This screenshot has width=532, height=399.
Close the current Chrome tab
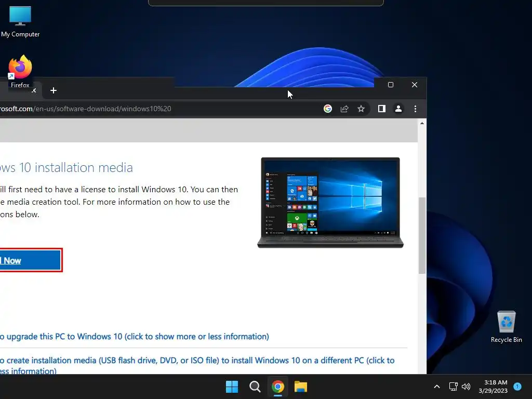34,90
